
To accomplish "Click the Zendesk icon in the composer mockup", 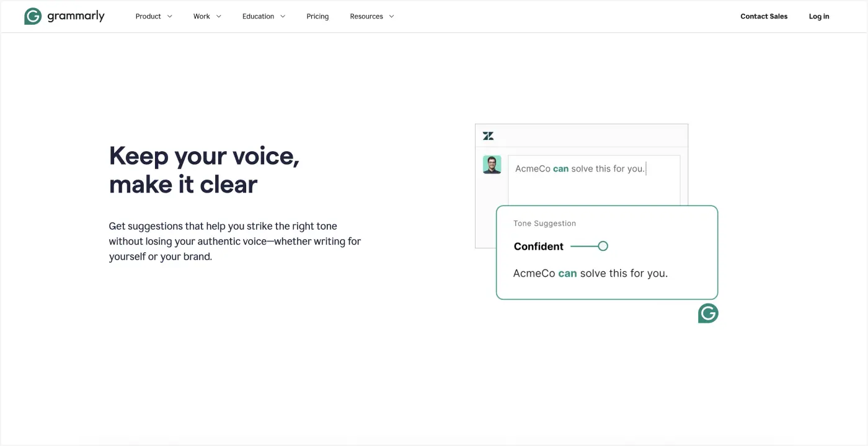I will [x=488, y=135].
